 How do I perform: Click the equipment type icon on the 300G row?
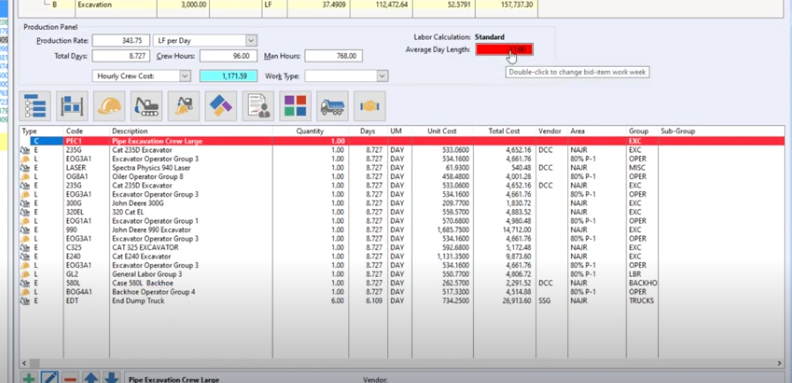pyautogui.click(x=25, y=203)
